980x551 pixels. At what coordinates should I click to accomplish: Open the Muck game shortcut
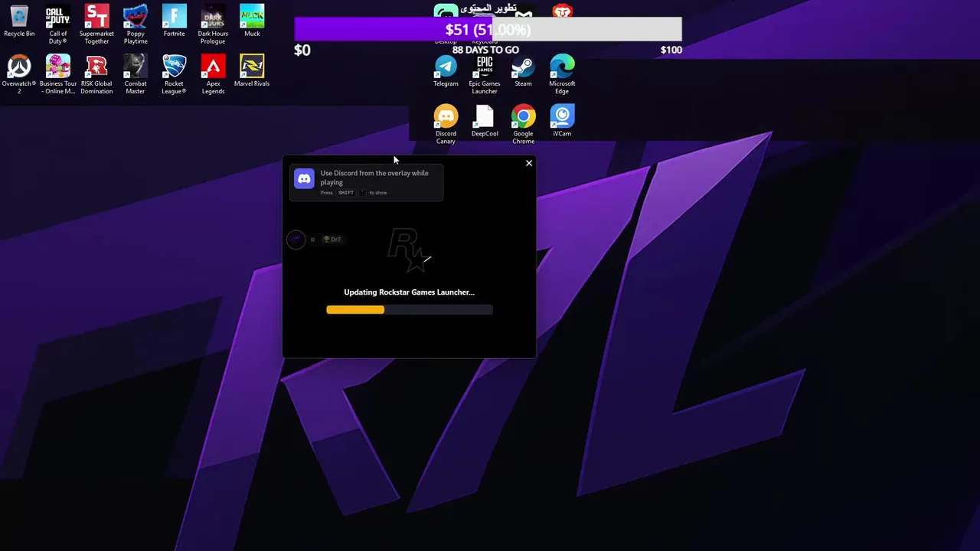(252, 21)
